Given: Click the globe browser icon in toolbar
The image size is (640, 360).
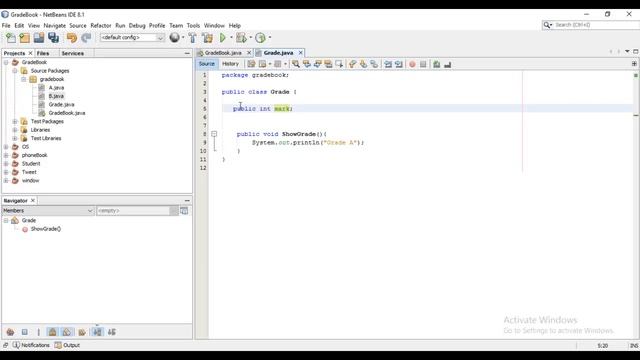Looking at the screenshot, I should 175,38.
